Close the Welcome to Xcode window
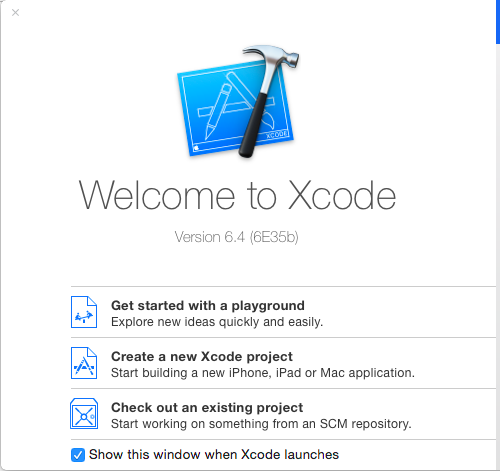The width and height of the screenshot is (500, 471). [15, 13]
